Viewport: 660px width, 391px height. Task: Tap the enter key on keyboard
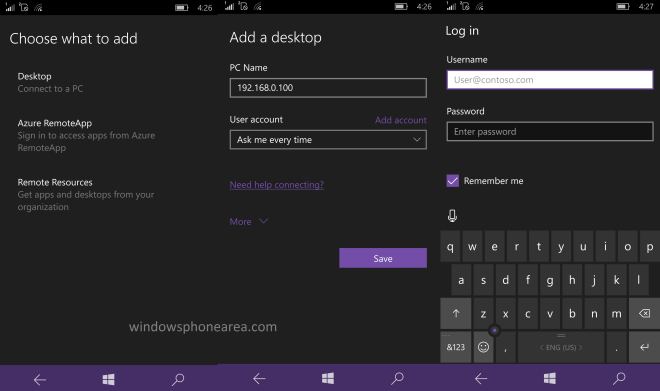644,347
